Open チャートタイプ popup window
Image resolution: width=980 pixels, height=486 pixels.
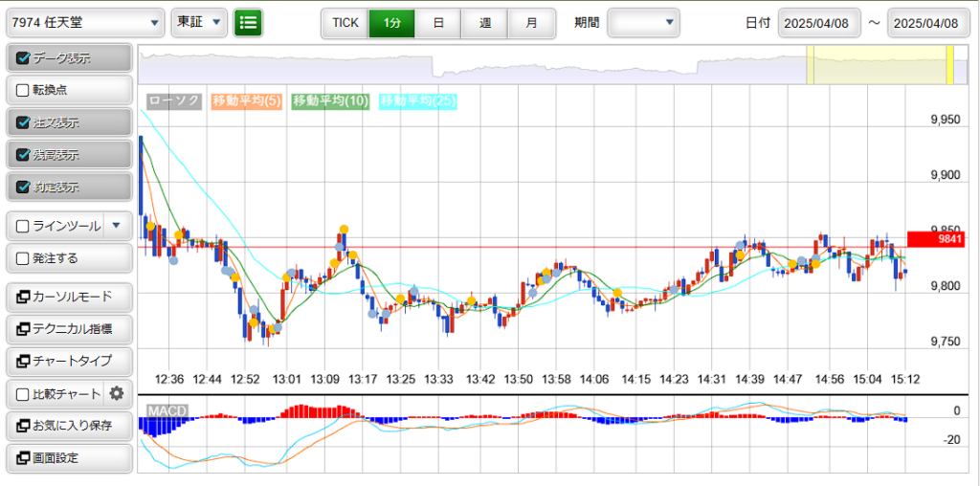coord(69,361)
